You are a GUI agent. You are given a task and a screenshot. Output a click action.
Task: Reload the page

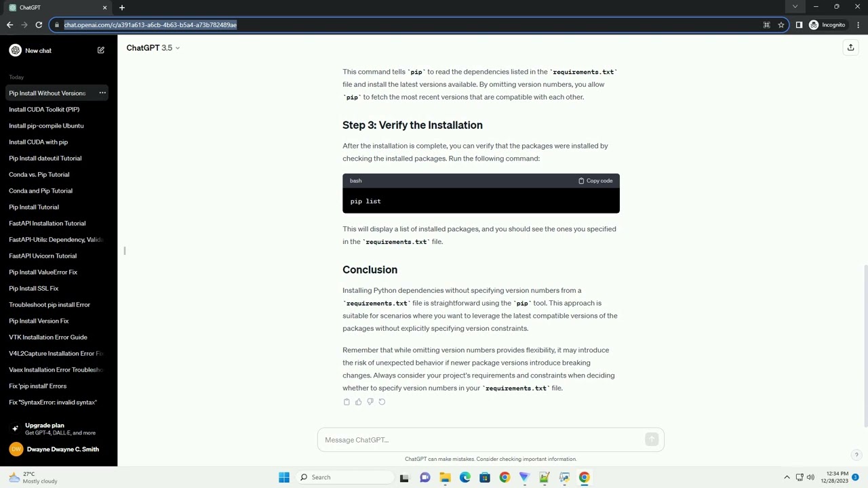click(x=39, y=25)
